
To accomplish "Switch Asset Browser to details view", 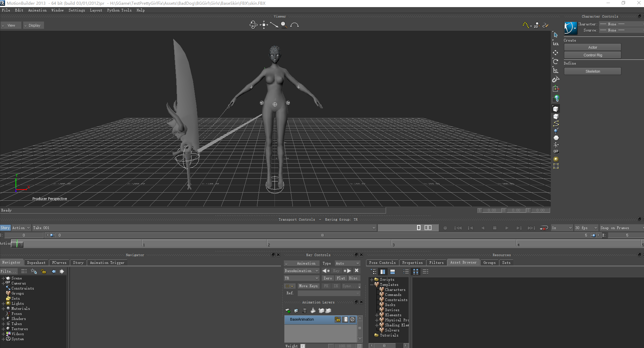I will [x=426, y=272].
